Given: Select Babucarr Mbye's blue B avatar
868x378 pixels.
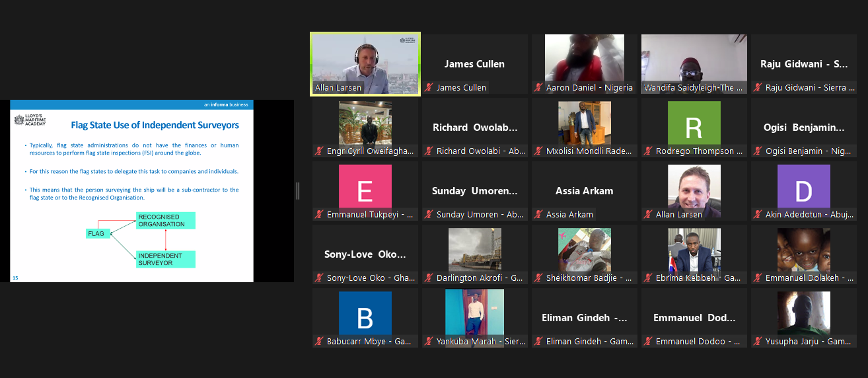Looking at the screenshot, I should point(365,313).
